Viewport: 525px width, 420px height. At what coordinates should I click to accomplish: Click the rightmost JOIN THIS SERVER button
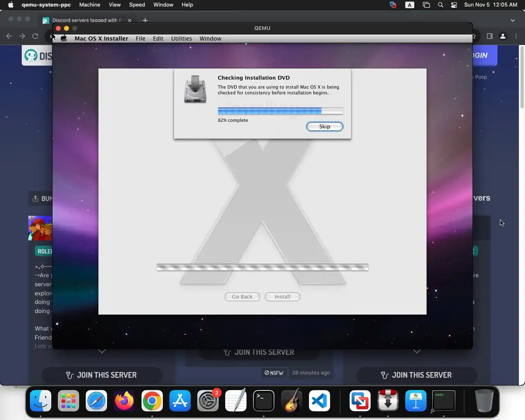click(416, 375)
